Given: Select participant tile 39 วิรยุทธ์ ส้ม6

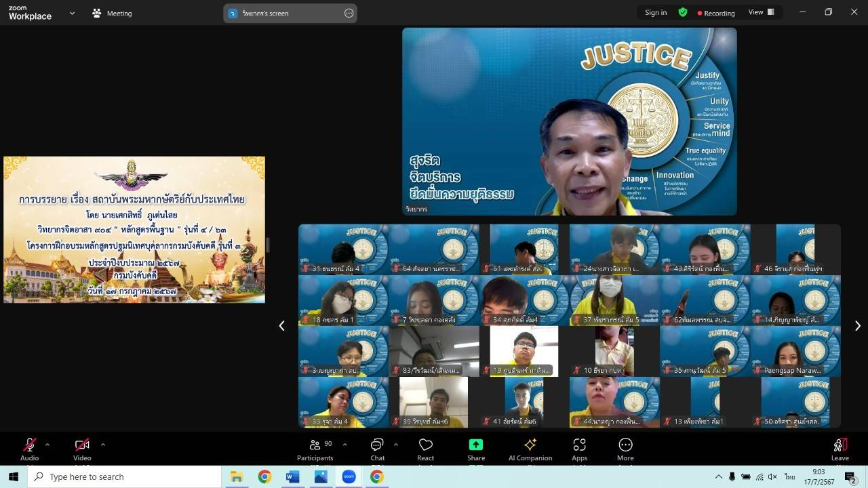Looking at the screenshot, I should (x=434, y=402).
